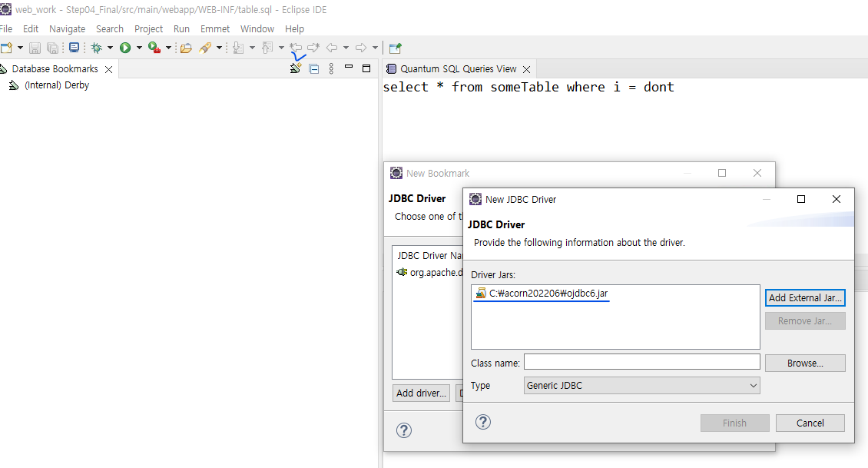The width and height of the screenshot is (868, 468).
Task: Click the Next Edit Location icon
Action: point(313,48)
